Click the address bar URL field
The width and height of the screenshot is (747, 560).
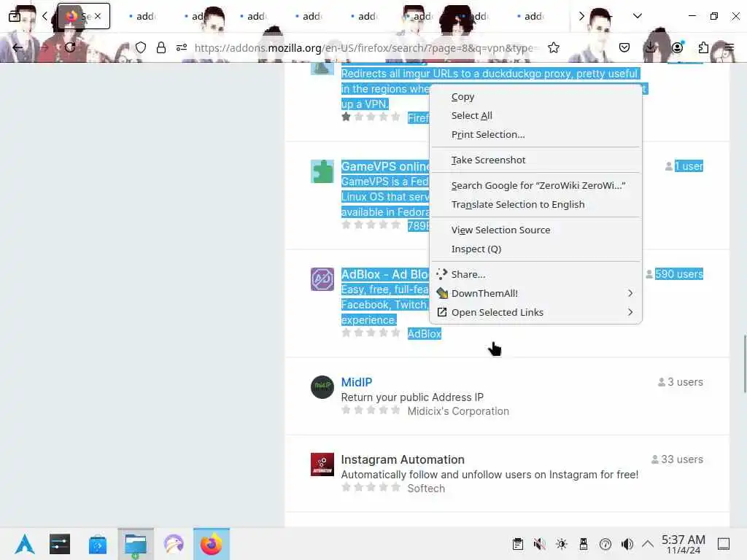[x=367, y=47]
